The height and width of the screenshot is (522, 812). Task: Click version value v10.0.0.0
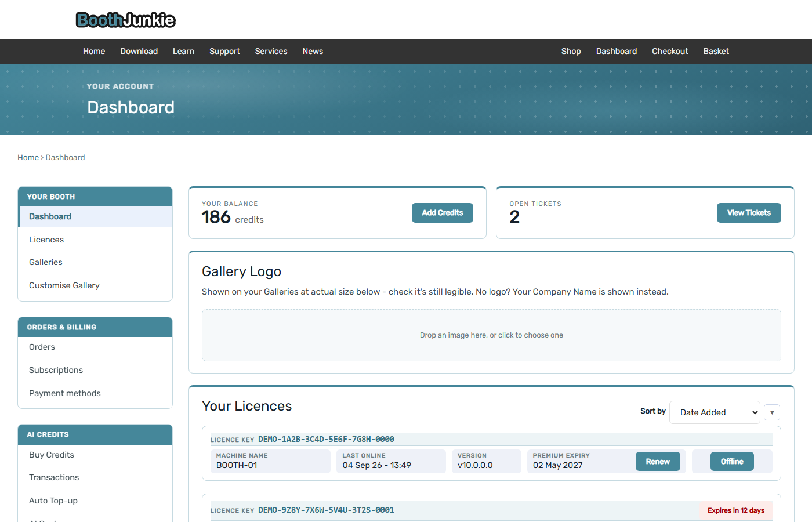tap(475, 465)
